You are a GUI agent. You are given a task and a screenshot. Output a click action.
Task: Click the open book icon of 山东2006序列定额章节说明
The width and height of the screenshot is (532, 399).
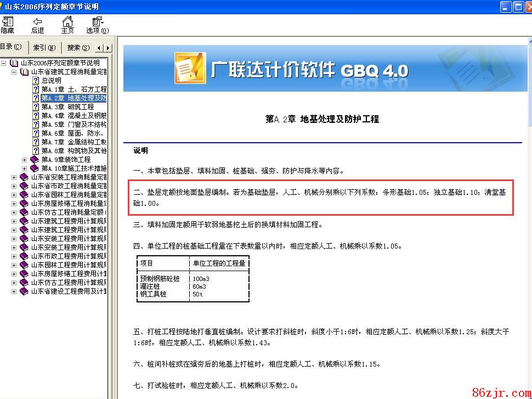click(14, 63)
